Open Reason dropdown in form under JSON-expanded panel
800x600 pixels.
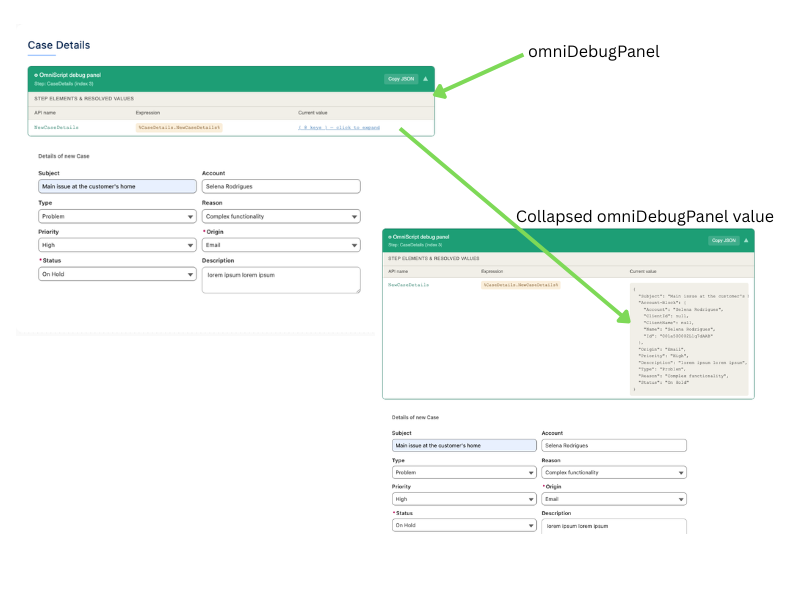(614, 473)
